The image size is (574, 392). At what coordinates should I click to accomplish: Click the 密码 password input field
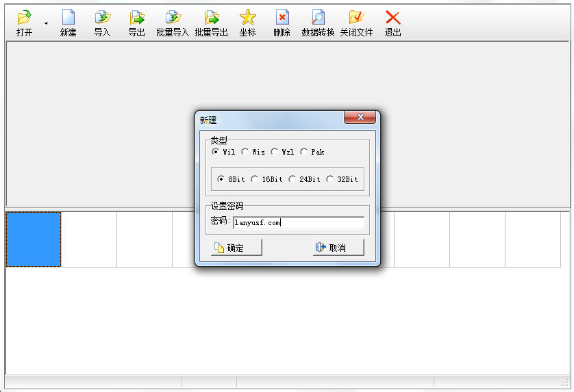(298, 222)
